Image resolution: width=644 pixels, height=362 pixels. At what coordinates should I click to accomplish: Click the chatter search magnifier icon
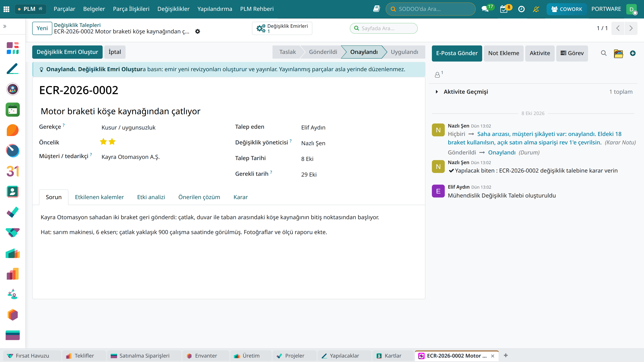point(604,53)
